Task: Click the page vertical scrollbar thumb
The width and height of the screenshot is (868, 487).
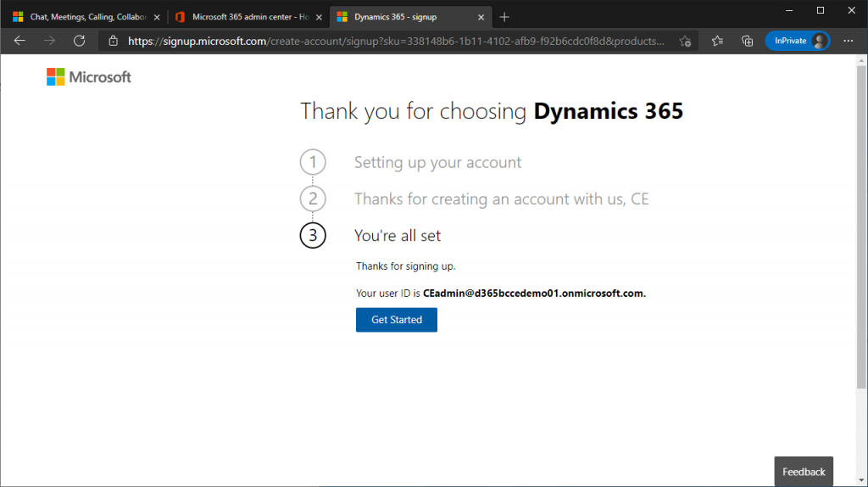Action: coord(861,227)
